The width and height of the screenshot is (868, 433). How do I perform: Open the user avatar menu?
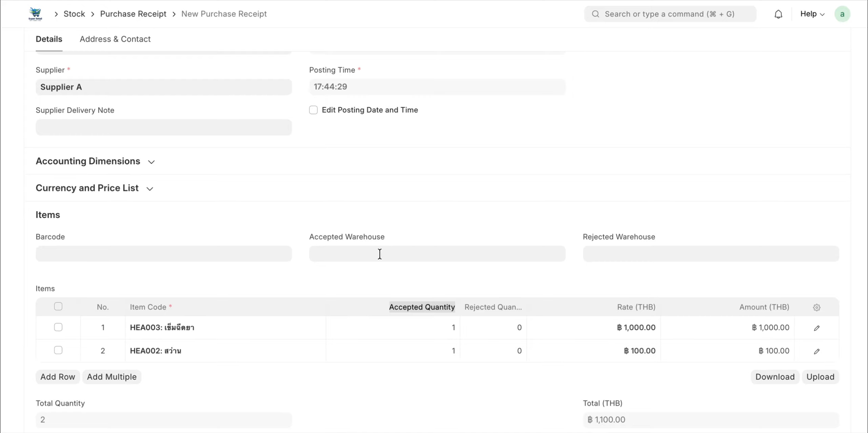[842, 14]
